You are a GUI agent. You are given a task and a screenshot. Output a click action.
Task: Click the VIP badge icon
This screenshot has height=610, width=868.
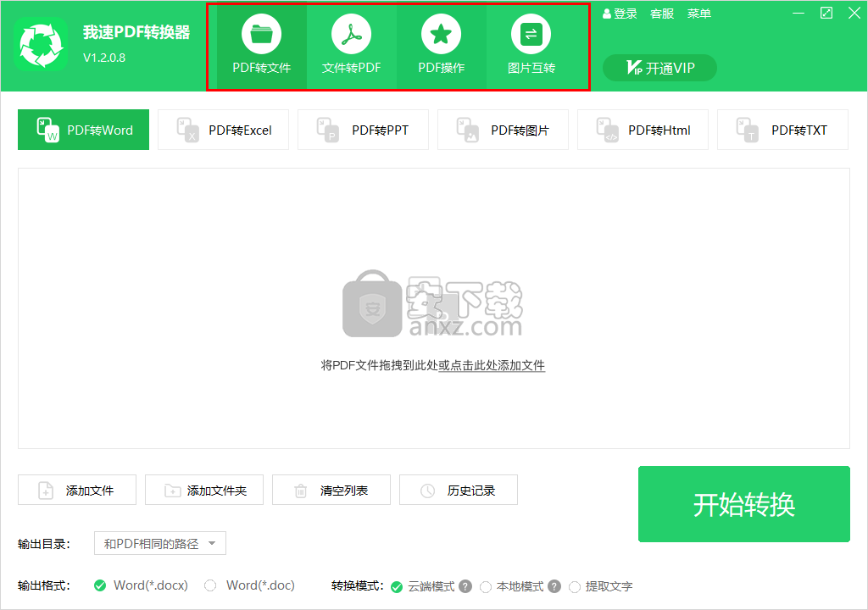[x=634, y=68]
